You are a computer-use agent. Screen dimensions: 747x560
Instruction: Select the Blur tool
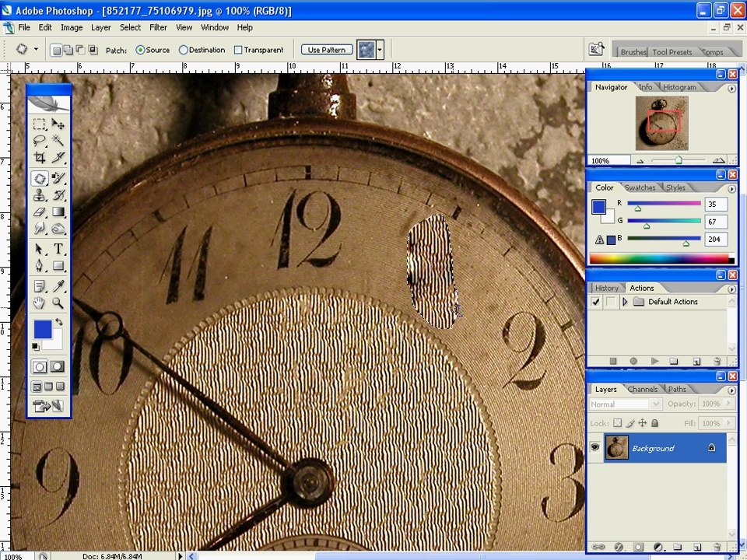pos(40,229)
